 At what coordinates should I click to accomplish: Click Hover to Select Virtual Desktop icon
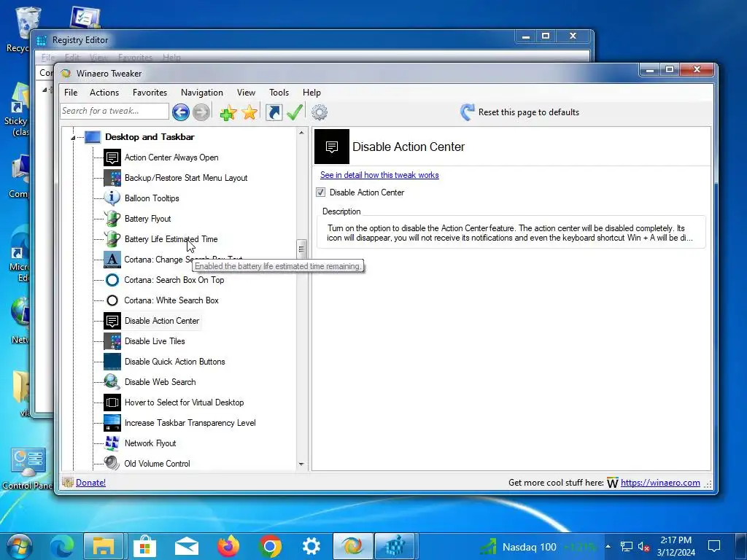[x=112, y=402]
